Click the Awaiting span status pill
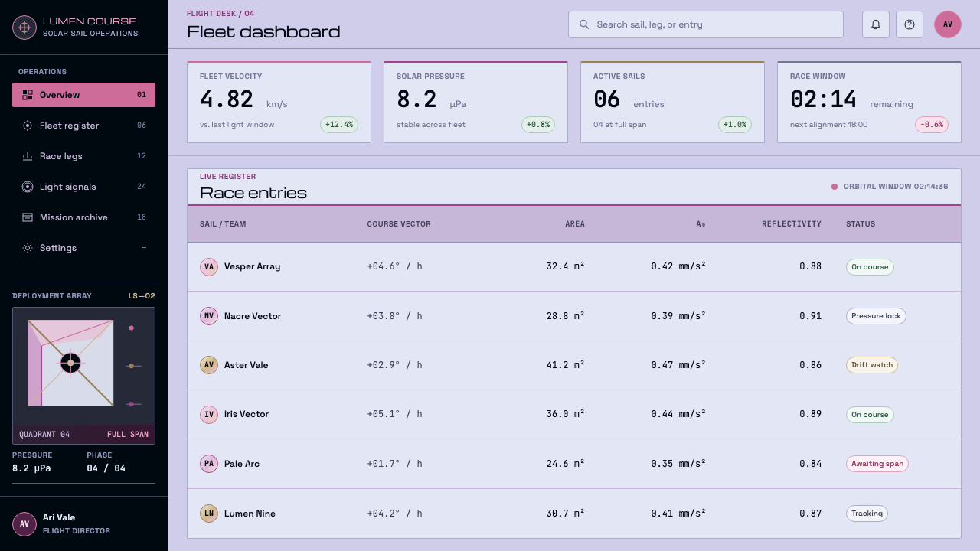Screen dimensions: 980x551 click(x=877, y=464)
